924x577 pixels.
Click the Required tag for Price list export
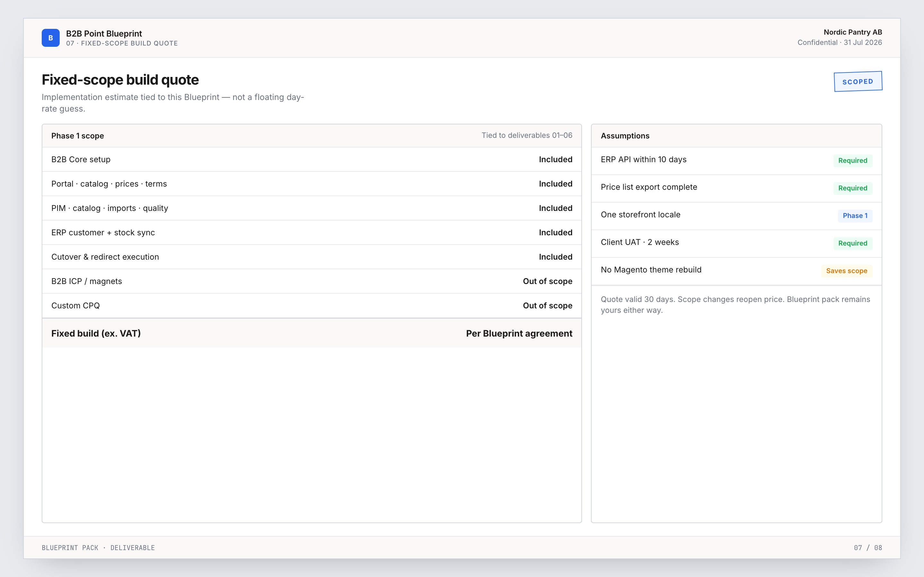tap(852, 188)
